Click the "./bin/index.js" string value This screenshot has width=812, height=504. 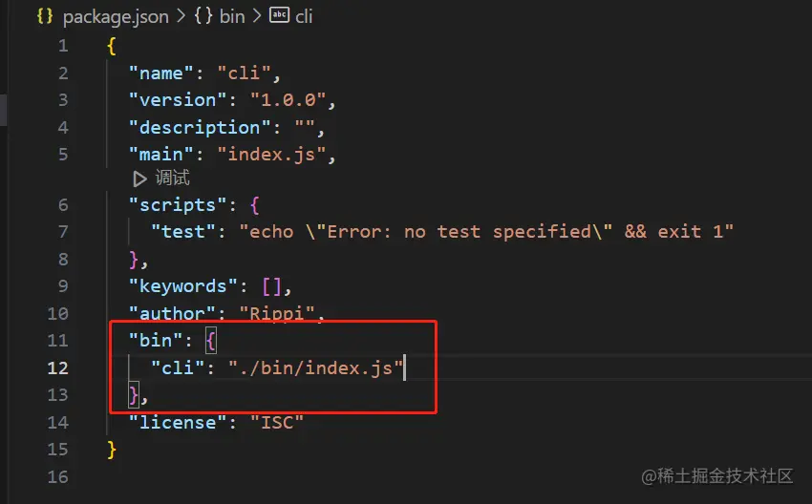click(316, 367)
